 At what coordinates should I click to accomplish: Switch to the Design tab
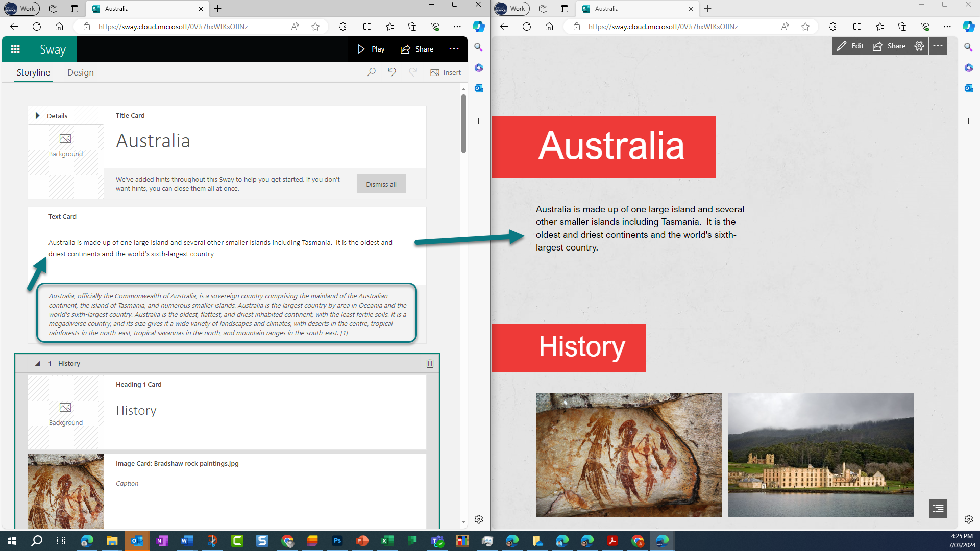[81, 72]
